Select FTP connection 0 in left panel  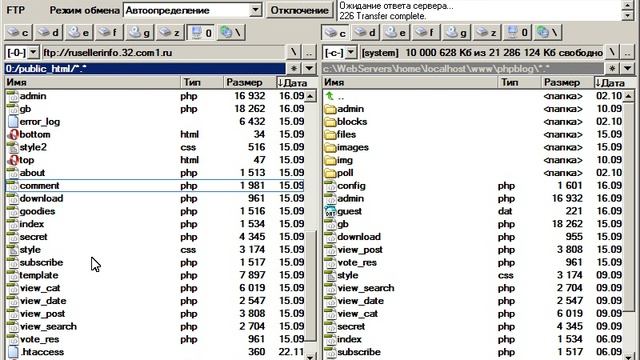[200, 33]
